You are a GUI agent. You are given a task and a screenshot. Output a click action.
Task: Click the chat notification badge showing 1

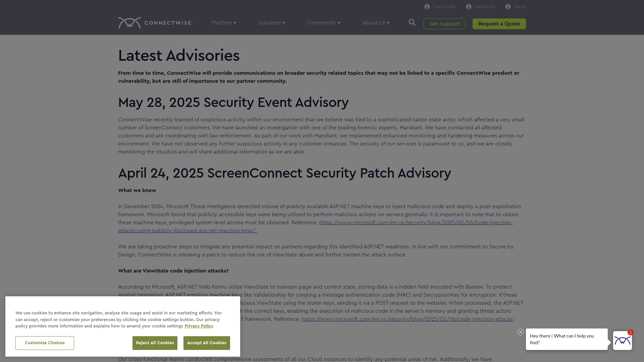[631, 333]
